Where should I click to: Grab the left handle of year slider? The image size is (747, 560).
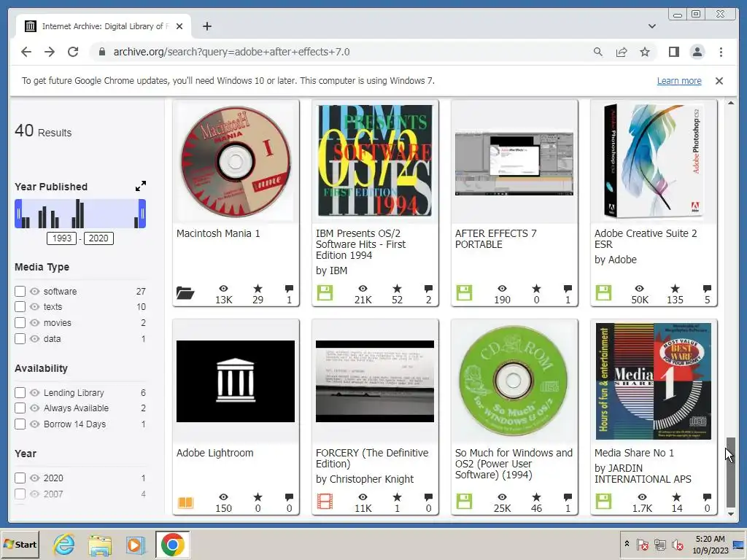18,214
